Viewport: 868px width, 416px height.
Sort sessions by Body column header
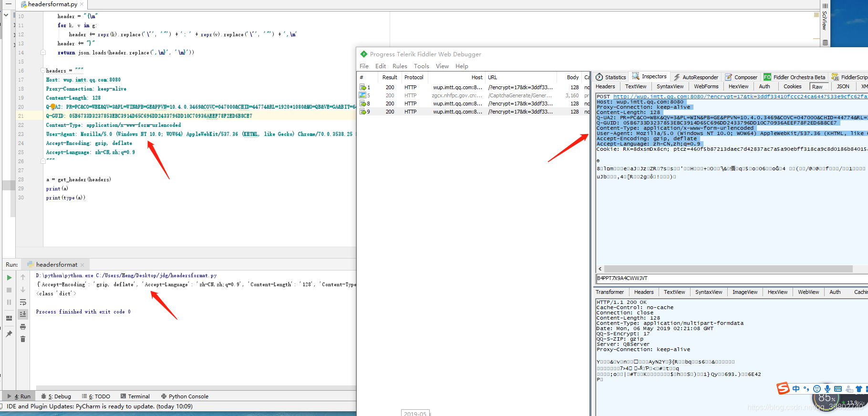(569, 77)
